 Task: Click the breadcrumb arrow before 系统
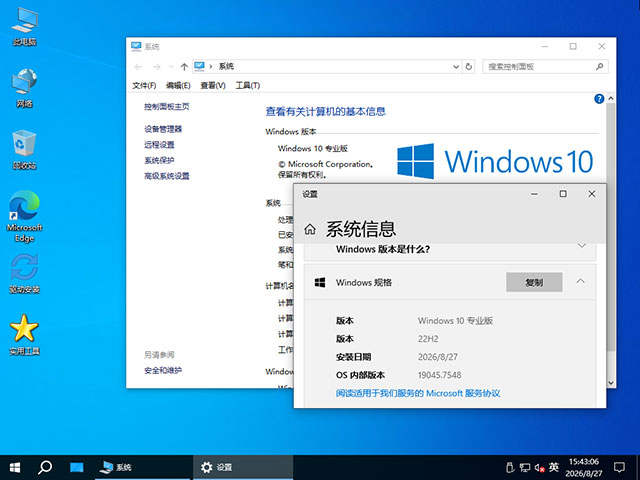pos(211,66)
